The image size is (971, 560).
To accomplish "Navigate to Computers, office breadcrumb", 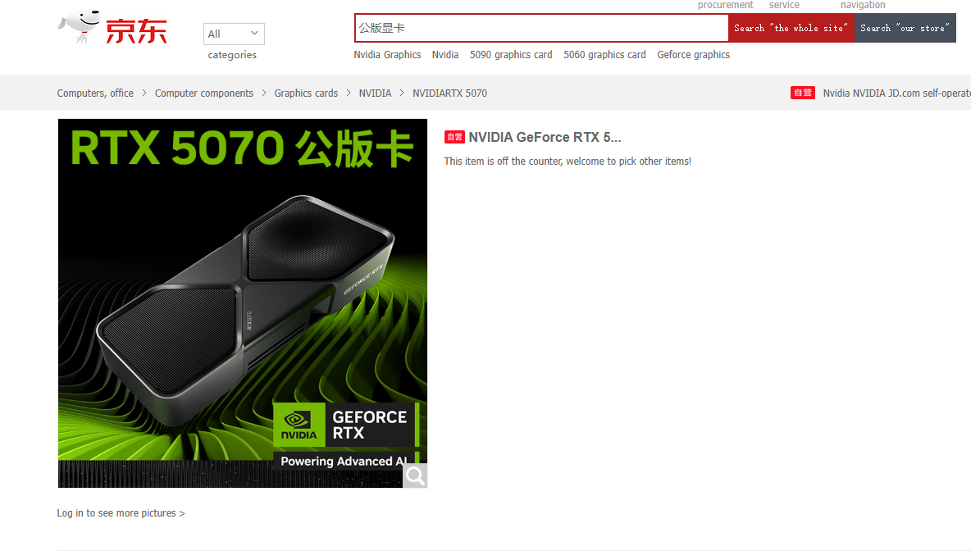I will tap(95, 93).
